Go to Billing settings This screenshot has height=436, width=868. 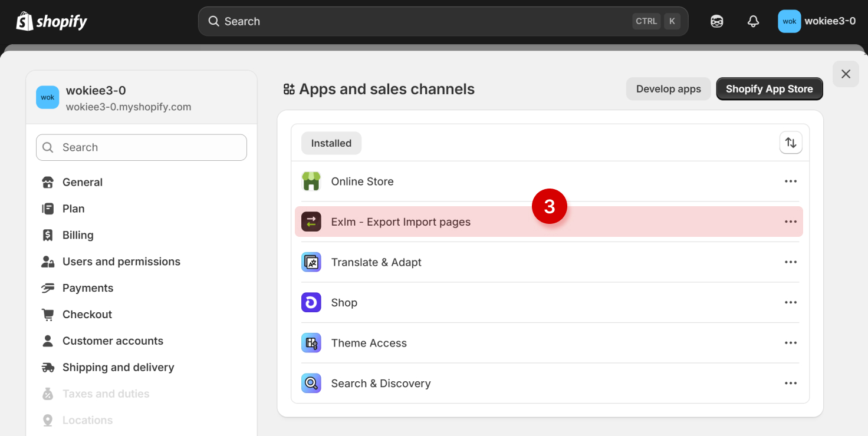(x=78, y=235)
